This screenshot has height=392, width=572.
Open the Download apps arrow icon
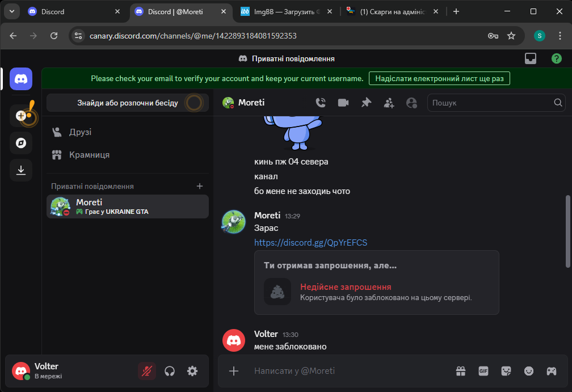click(21, 170)
